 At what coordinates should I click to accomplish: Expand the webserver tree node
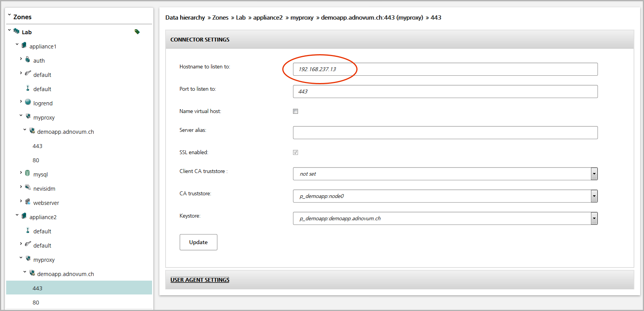pyautogui.click(x=21, y=201)
